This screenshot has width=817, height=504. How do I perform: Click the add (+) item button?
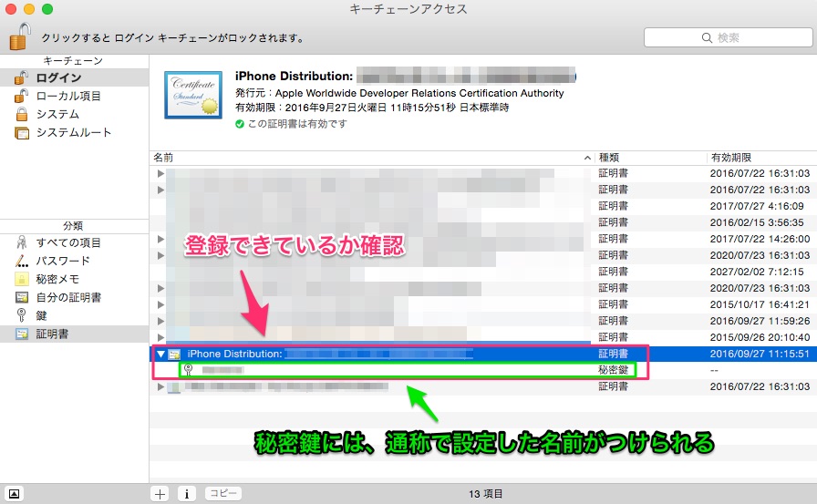pos(160,494)
